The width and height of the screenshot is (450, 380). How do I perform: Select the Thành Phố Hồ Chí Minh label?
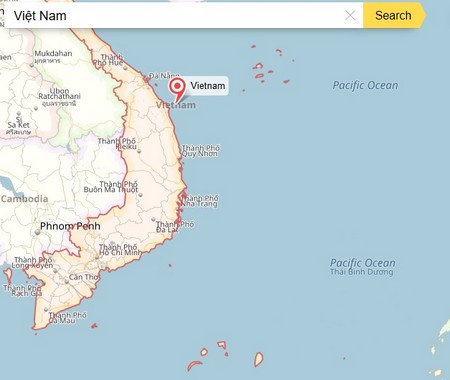(x=119, y=250)
